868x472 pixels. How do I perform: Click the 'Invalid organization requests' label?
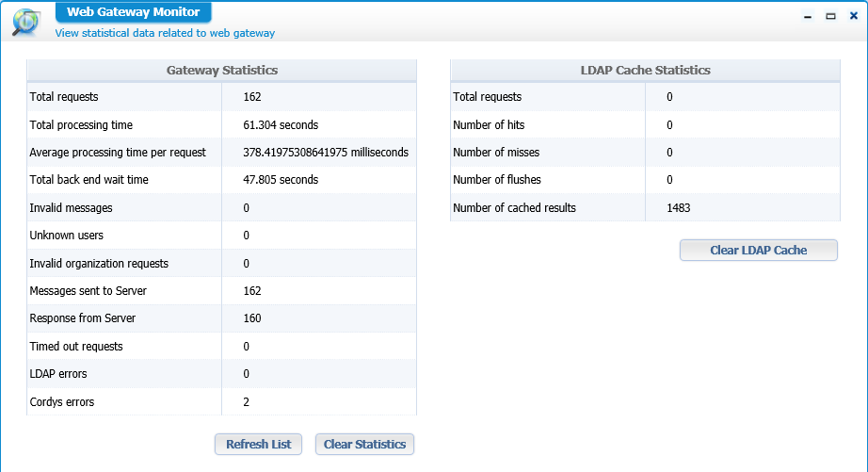[99, 264]
